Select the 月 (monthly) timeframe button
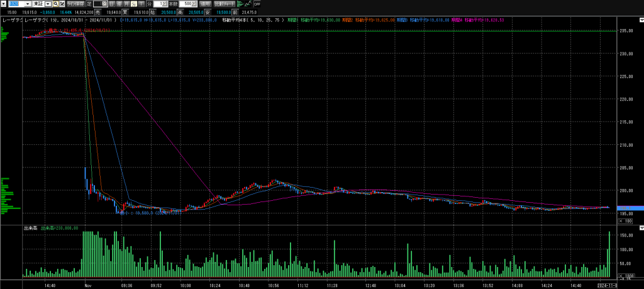 coord(126,4)
